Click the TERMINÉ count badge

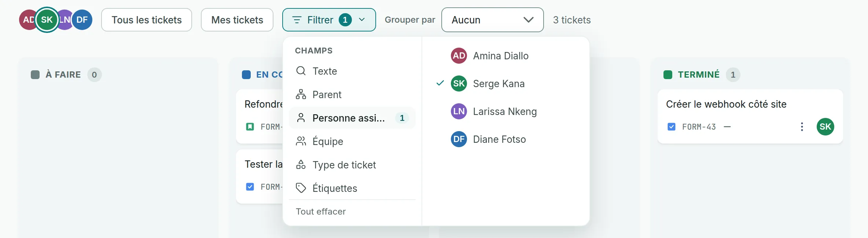click(733, 75)
